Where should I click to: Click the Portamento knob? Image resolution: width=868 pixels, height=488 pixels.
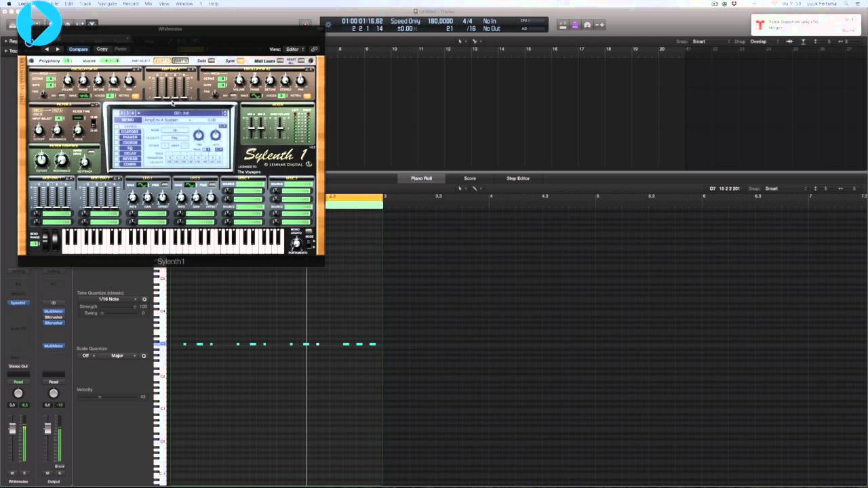click(296, 243)
